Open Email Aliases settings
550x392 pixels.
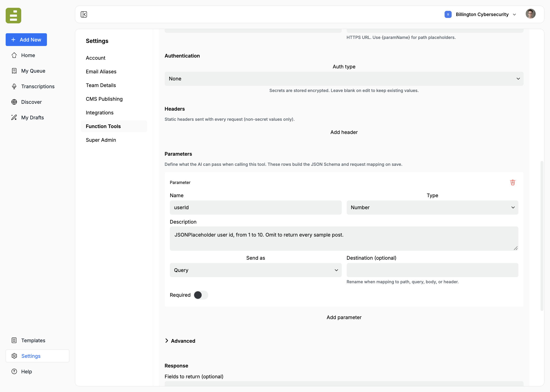pyautogui.click(x=101, y=72)
